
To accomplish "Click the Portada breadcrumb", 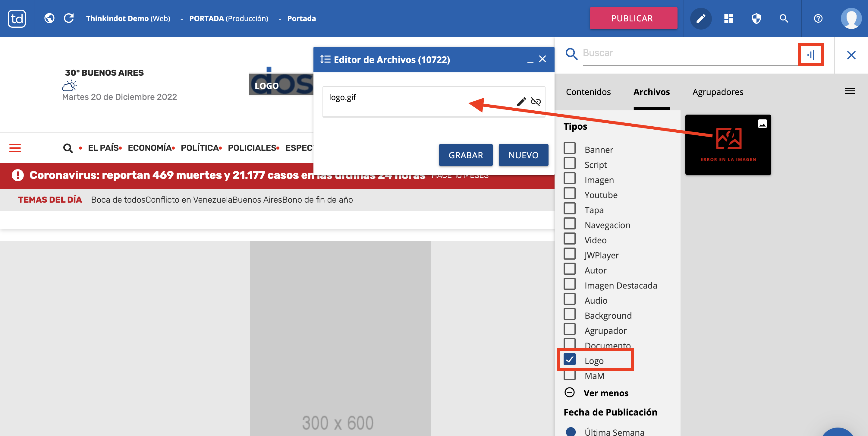I will 301,18.
